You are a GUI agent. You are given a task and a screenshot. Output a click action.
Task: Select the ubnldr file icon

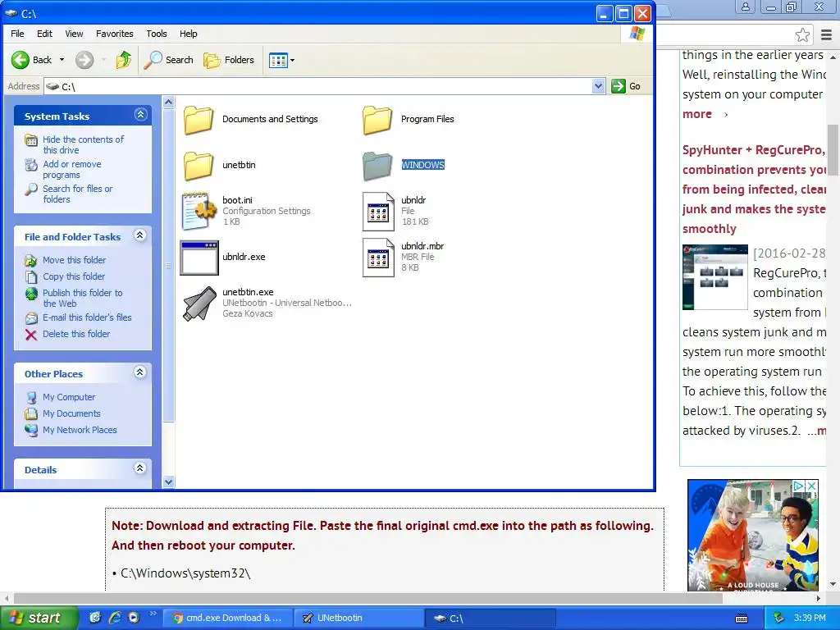tap(378, 212)
